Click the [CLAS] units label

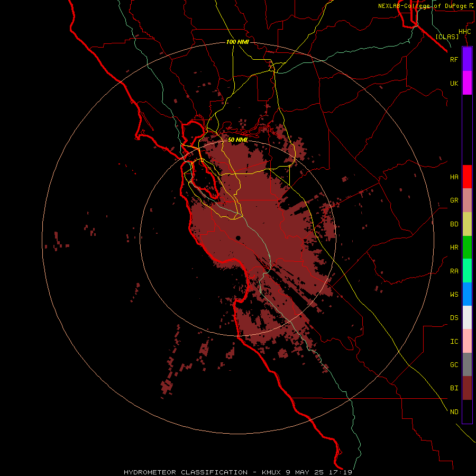[x=447, y=36]
